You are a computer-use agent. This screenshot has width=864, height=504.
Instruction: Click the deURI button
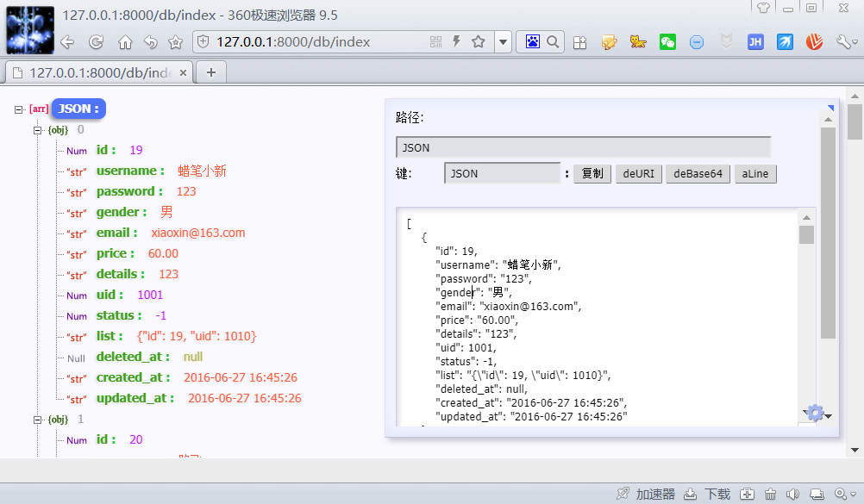coord(639,173)
